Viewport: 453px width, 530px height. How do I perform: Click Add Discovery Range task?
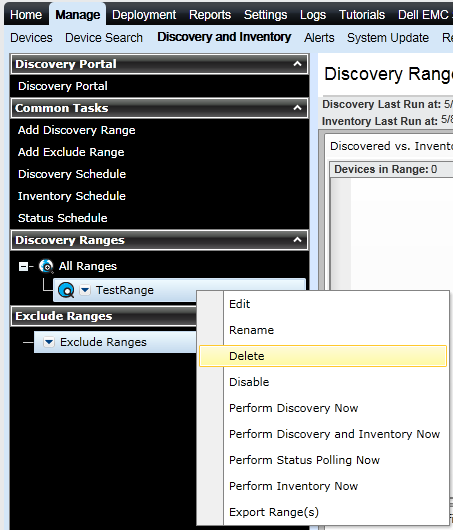coord(76,130)
